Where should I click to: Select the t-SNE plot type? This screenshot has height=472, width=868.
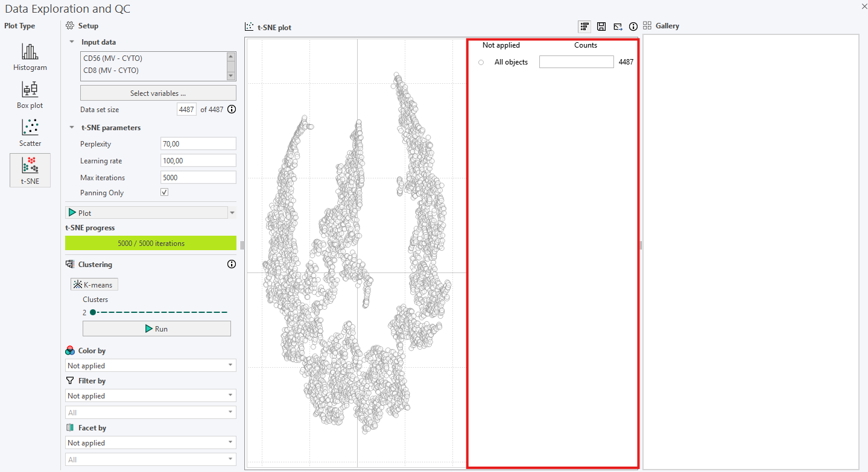30,170
